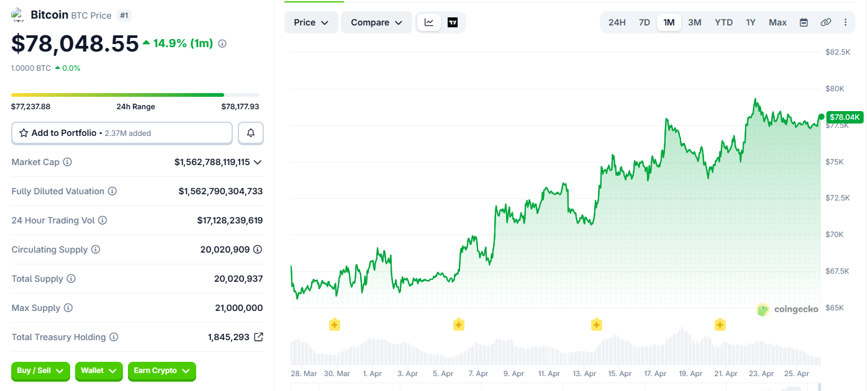868x391 pixels.
Task: Click the 24h low $77,237.88
Action: click(x=30, y=107)
